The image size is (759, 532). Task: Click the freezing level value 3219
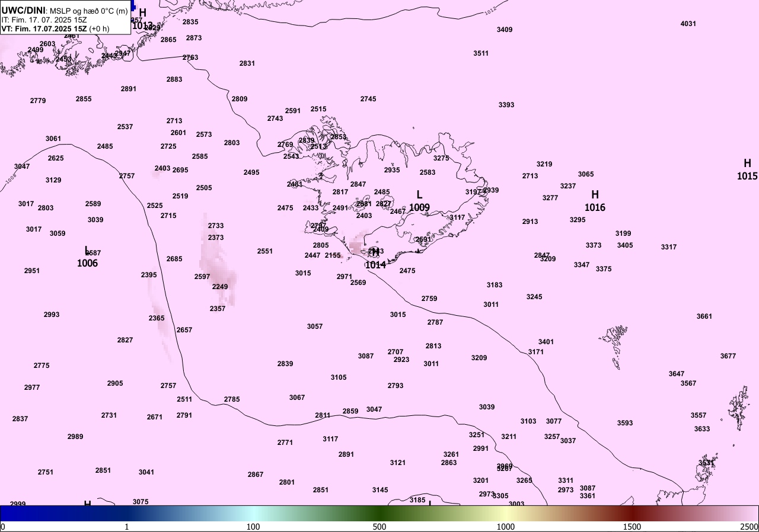click(544, 164)
